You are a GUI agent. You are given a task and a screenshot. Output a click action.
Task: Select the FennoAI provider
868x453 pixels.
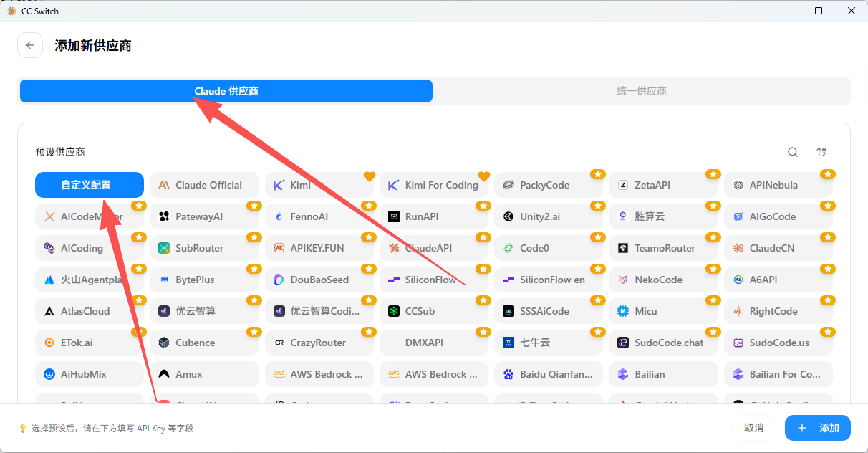tap(319, 216)
